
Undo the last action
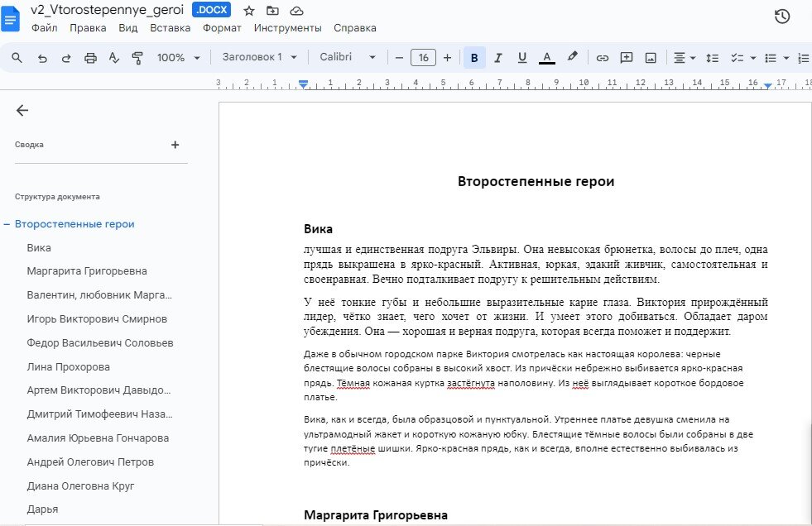tap(42, 58)
